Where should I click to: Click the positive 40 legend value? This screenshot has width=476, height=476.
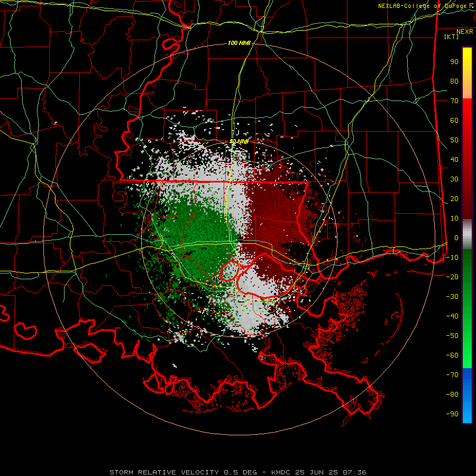tap(454, 159)
